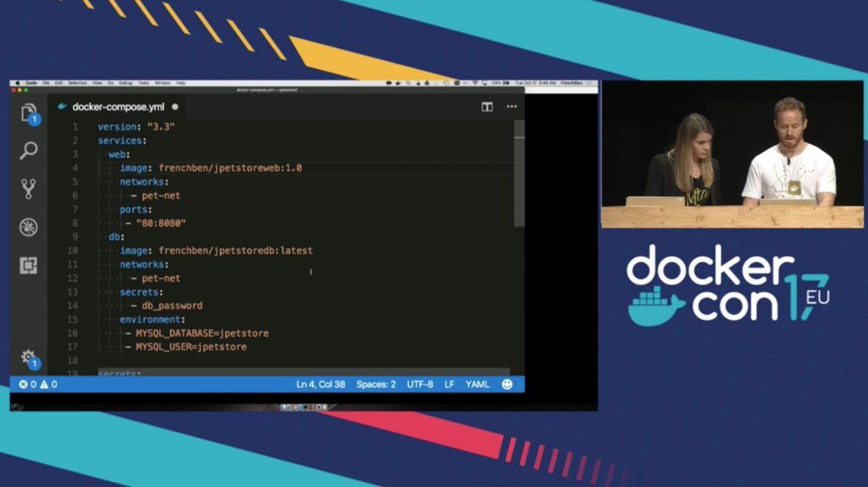Image resolution: width=868 pixels, height=487 pixels.
Task: Click the version: "3.3" line
Action: pyautogui.click(x=136, y=127)
